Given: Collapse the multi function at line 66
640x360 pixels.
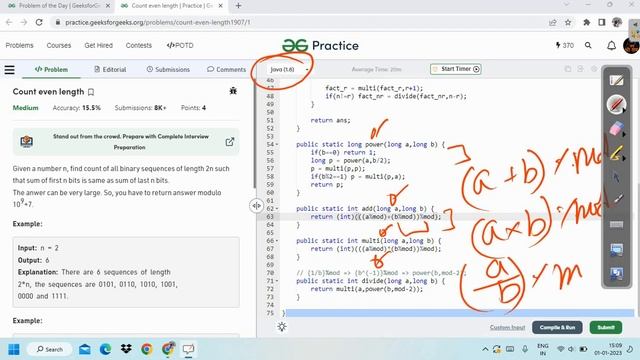Looking at the screenshot, I should pyautogui.click(x=277, y=241).
